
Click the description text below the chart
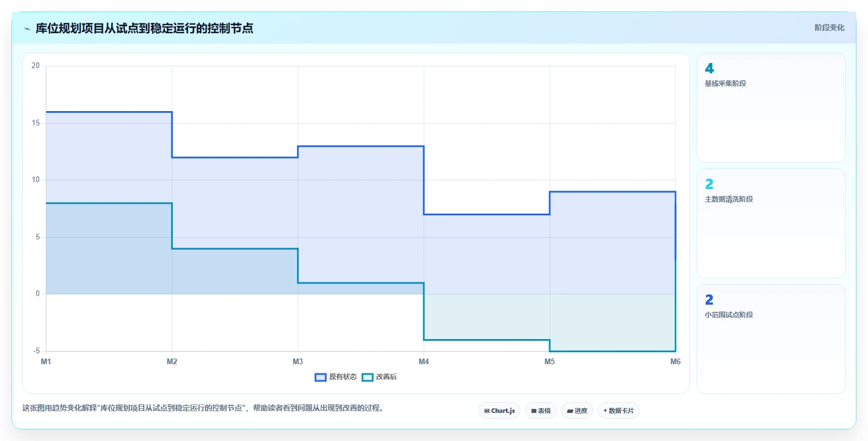point(203,408)
